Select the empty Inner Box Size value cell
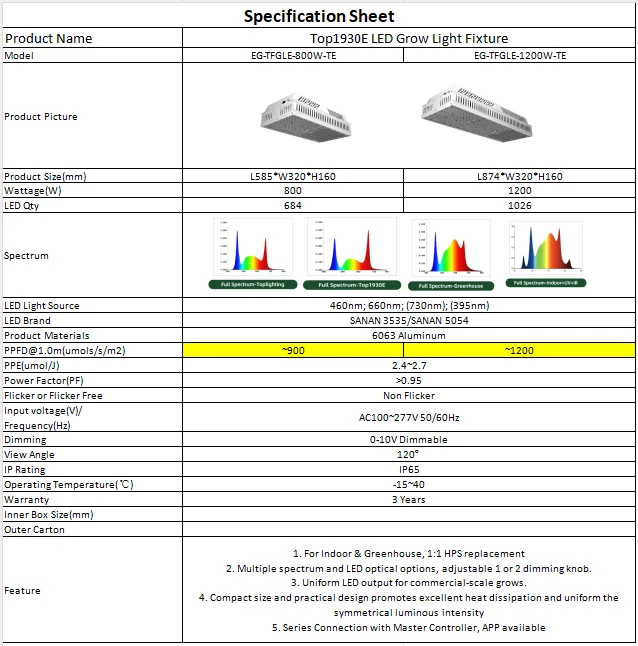Screen dimensions: 638x646 (408, 515)
